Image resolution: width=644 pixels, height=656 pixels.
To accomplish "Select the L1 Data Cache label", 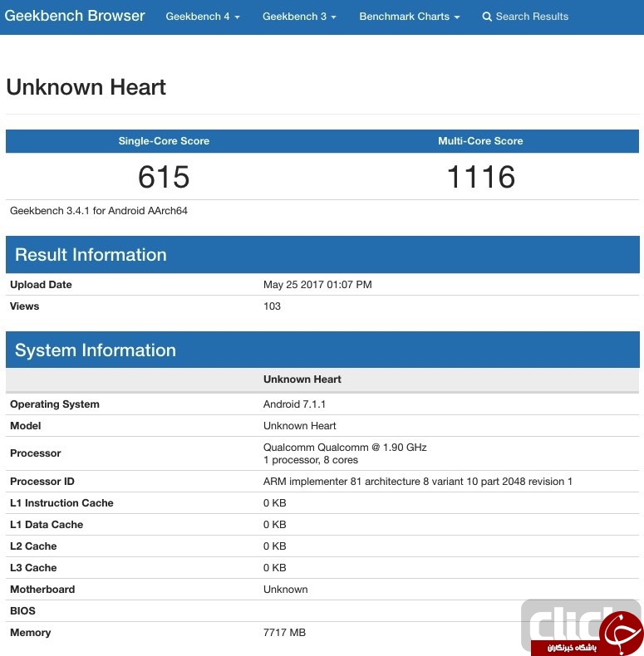I will point(47,525).
